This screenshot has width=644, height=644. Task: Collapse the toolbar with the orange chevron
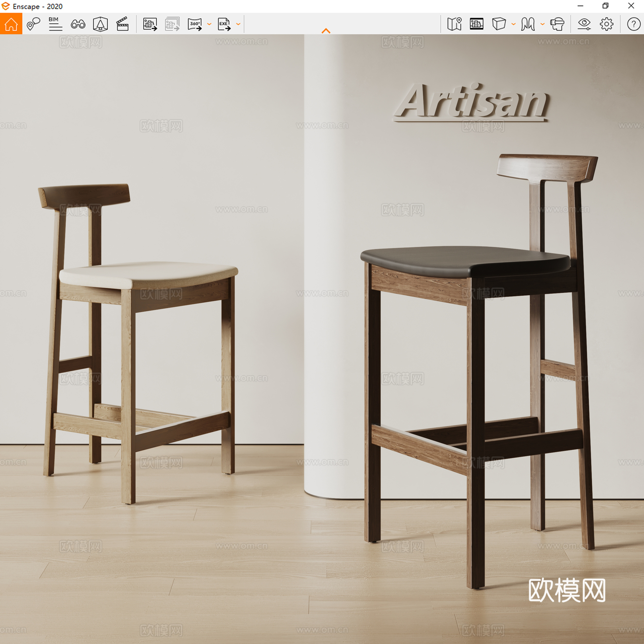click(x=326, y=31)
